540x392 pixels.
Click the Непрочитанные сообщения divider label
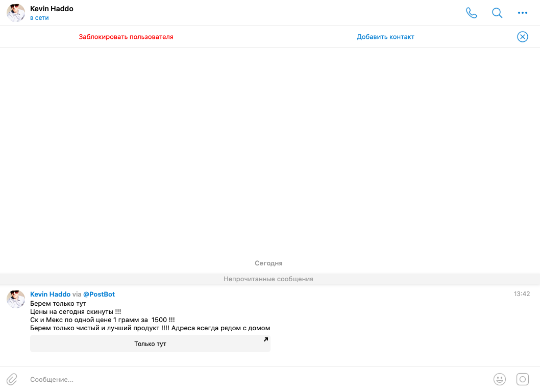pos(268,279)
